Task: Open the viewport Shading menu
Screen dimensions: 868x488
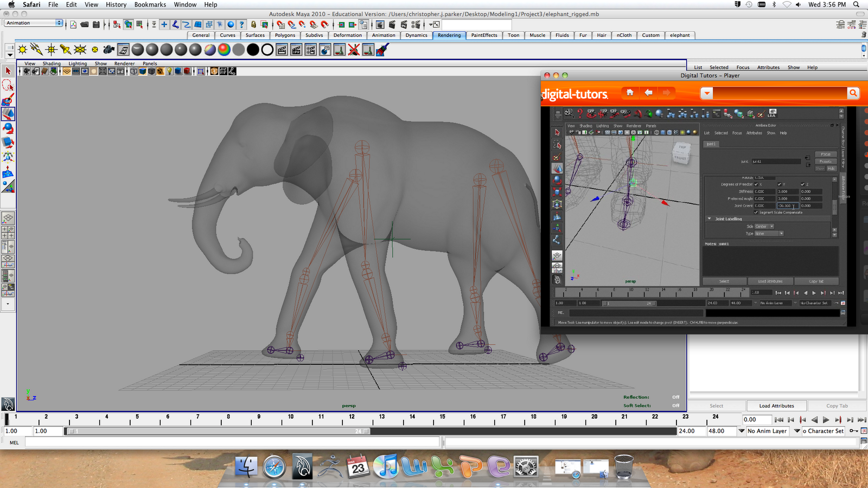Action: [x=52, y=64]
